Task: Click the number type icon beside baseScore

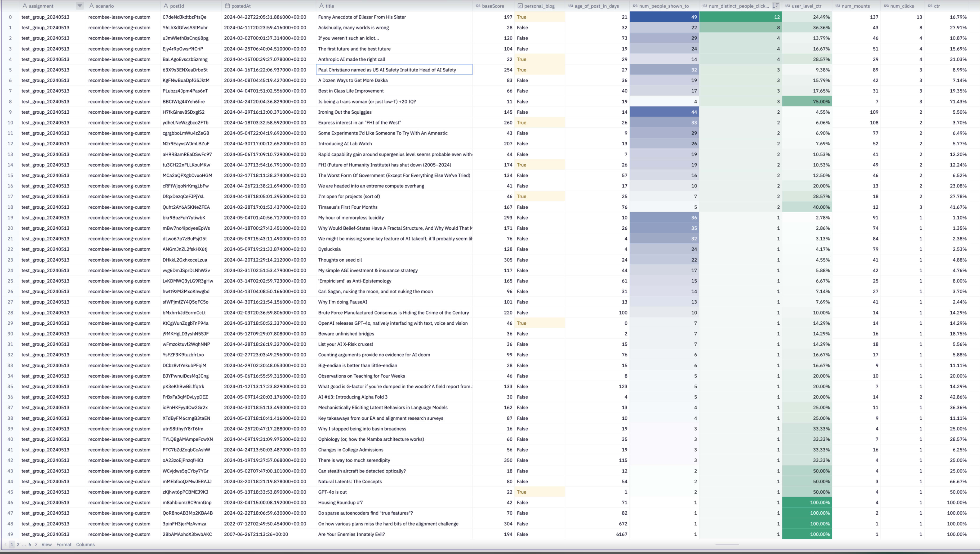Action: point(478,6)
